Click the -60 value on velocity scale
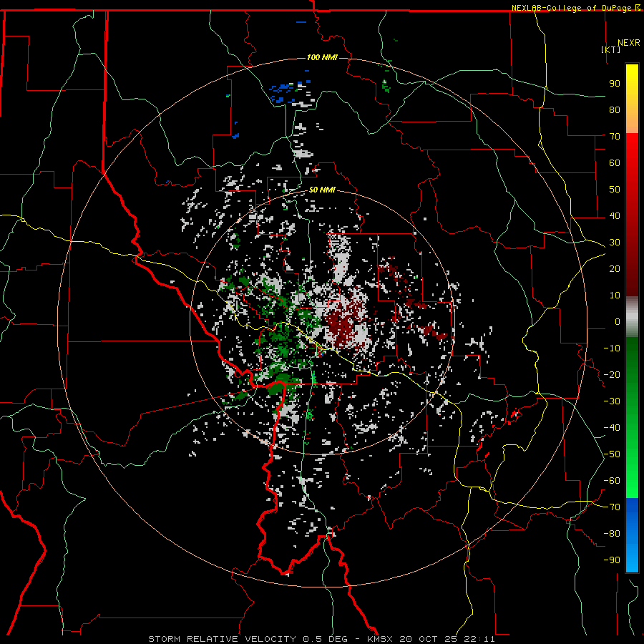 point(612,481)
